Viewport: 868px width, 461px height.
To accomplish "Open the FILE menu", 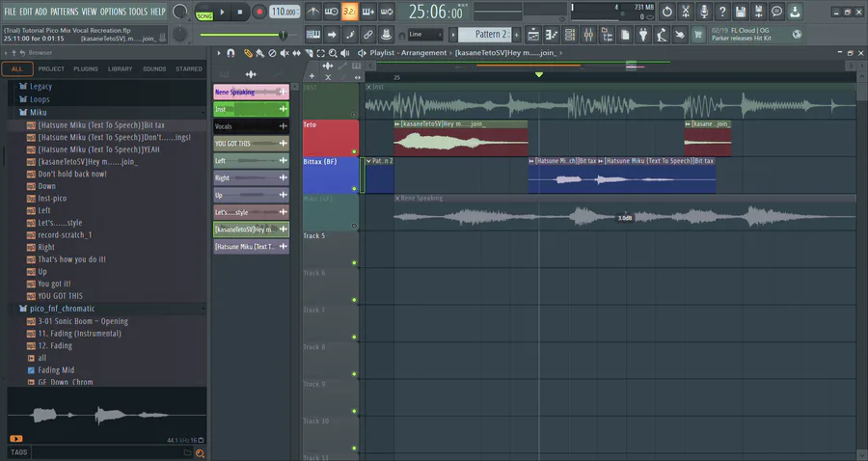I will (10, 11).
